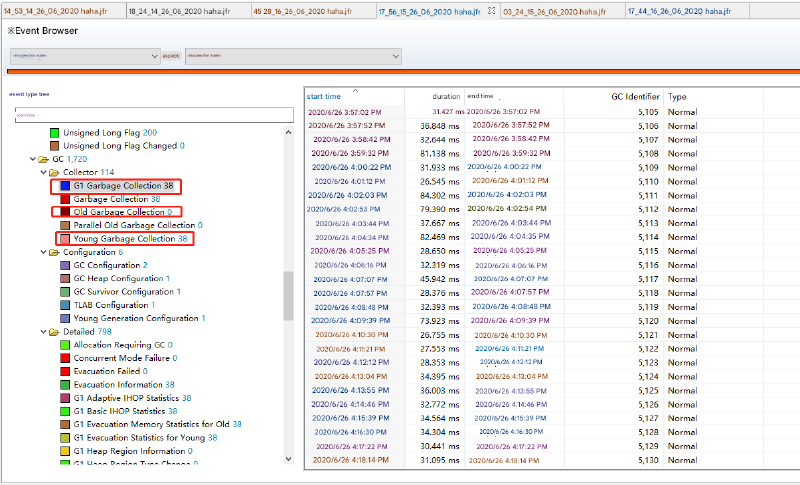The height and width of the screenshot is (485, 800).
Task: Click the TLAB Configuration teal icon
Action: (x=65, y=305)
